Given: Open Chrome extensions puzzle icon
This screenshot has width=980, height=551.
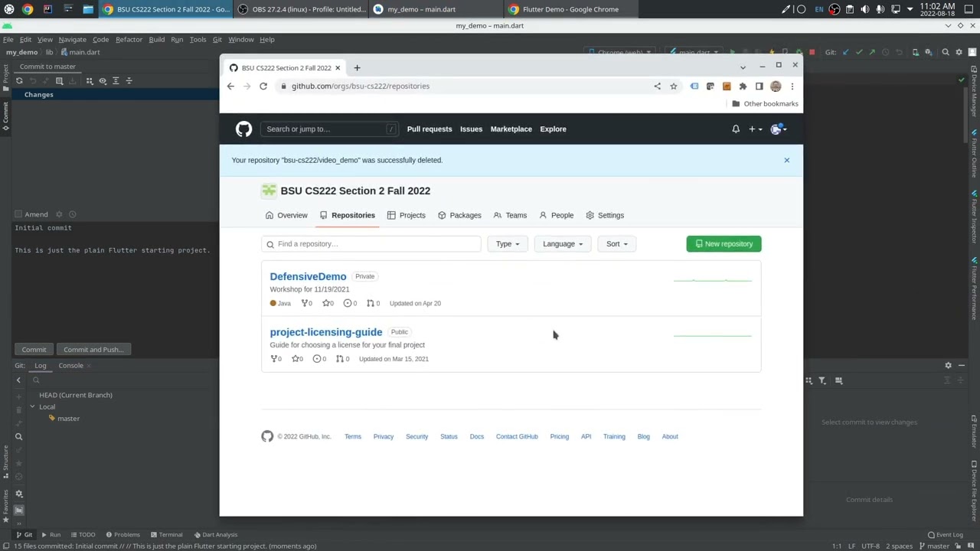Looking at the screenshot, I should pyautogui.click(x=743, y=86).
